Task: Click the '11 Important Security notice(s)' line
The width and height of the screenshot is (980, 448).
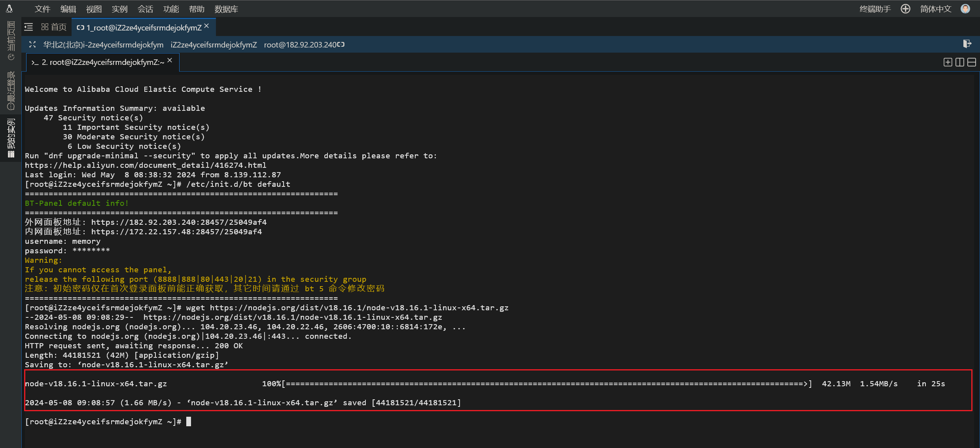Action: click(x=136, y=127)
